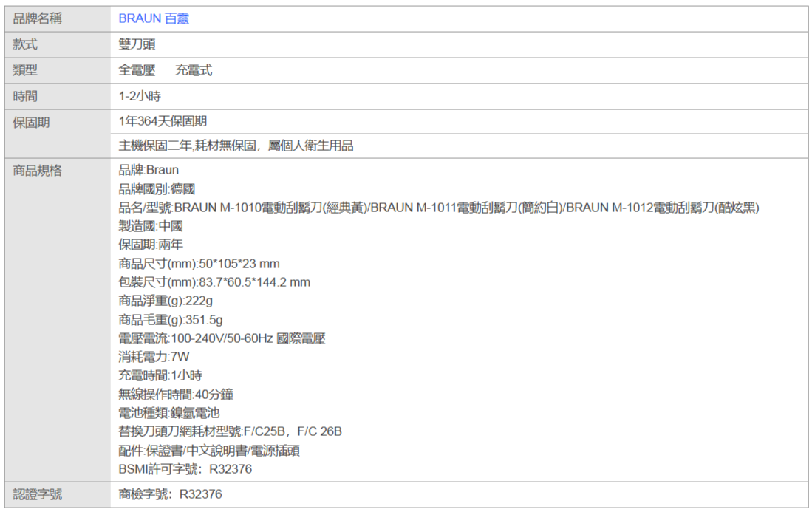Select the 商檢字號 R32376 text
Viewport: 812px width, 512px height.
click(x=170, y=495)
